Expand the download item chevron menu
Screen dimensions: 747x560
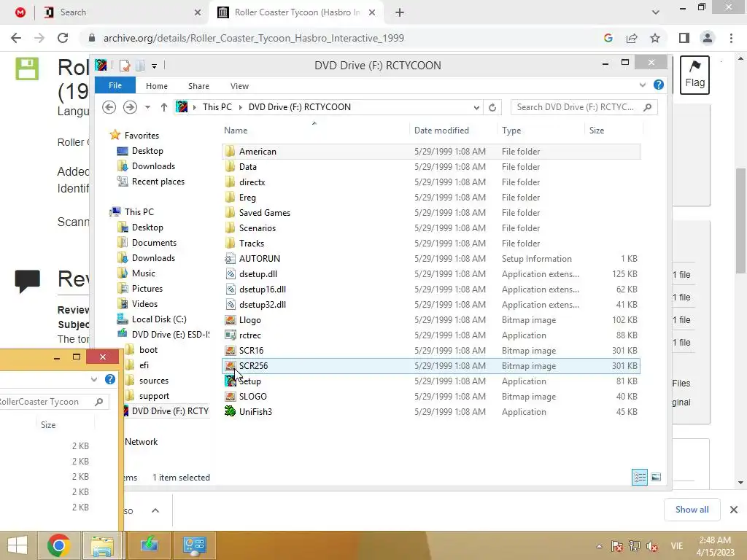[155, 510]
